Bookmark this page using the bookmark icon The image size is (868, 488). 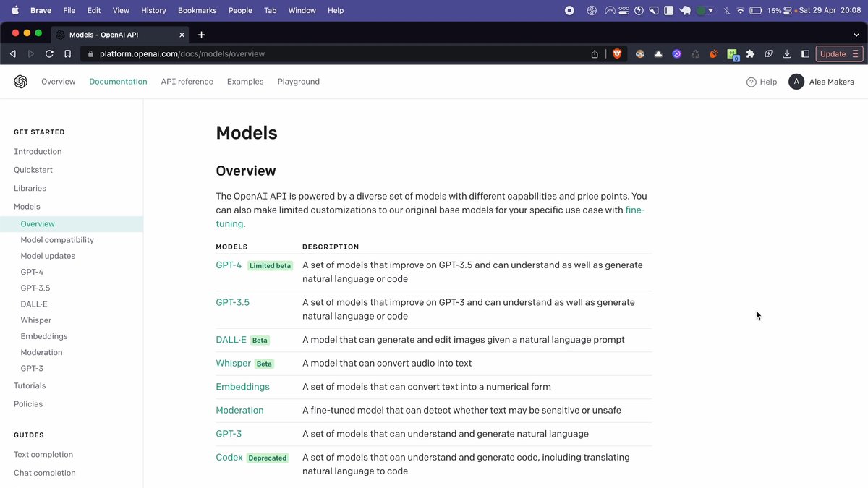[67, 53]
